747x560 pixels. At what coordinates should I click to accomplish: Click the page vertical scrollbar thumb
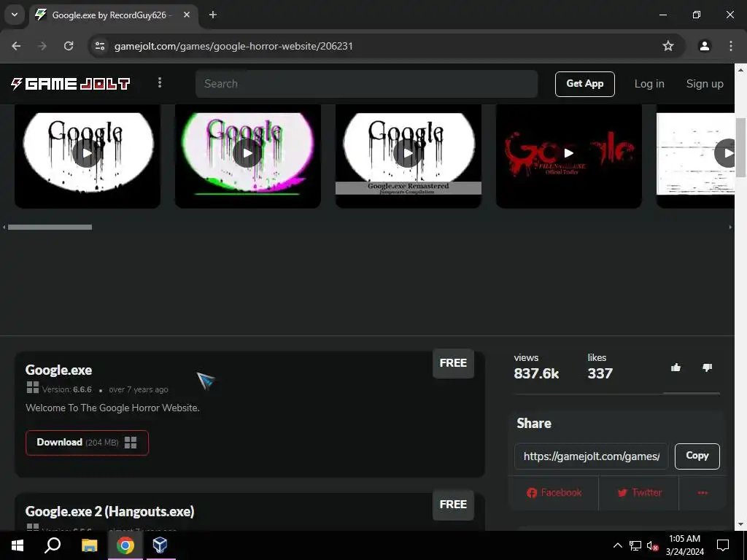coord(741,147)
